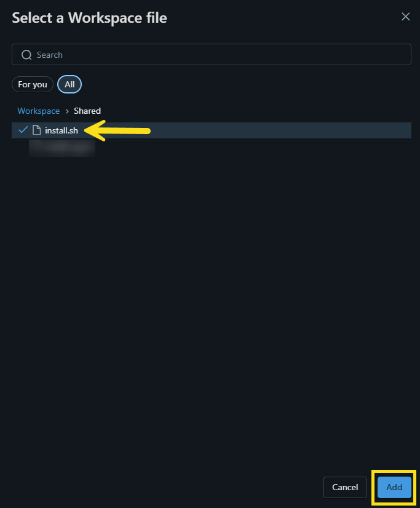Open the Shared breadcrumb folder
420x508 pixels.
tap(87, 111)
